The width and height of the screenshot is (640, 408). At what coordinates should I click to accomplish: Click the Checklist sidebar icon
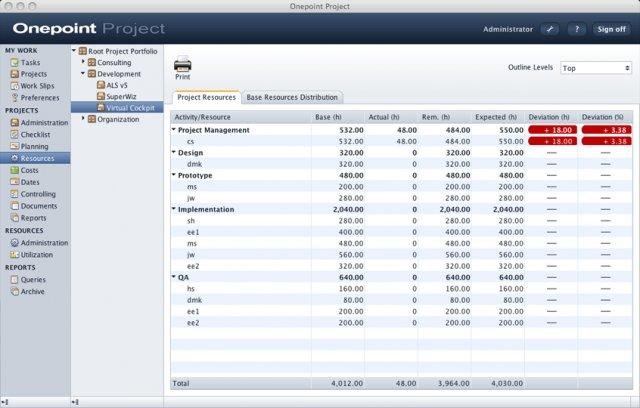(15, 134)
